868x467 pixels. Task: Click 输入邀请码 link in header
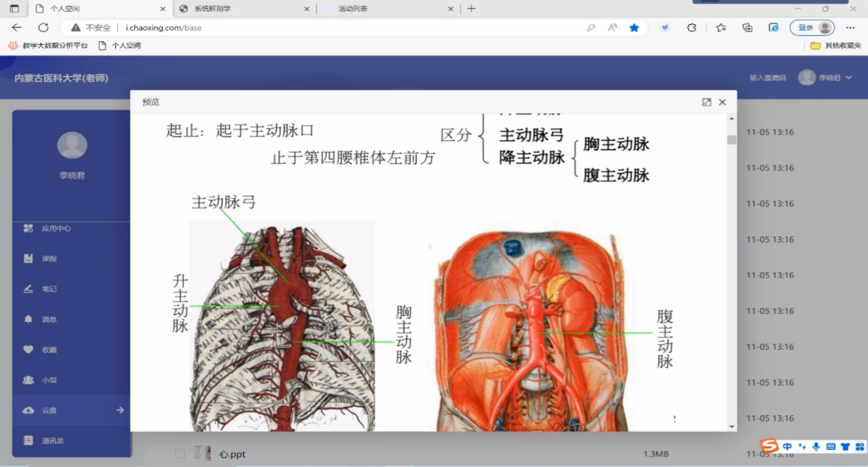767,78
